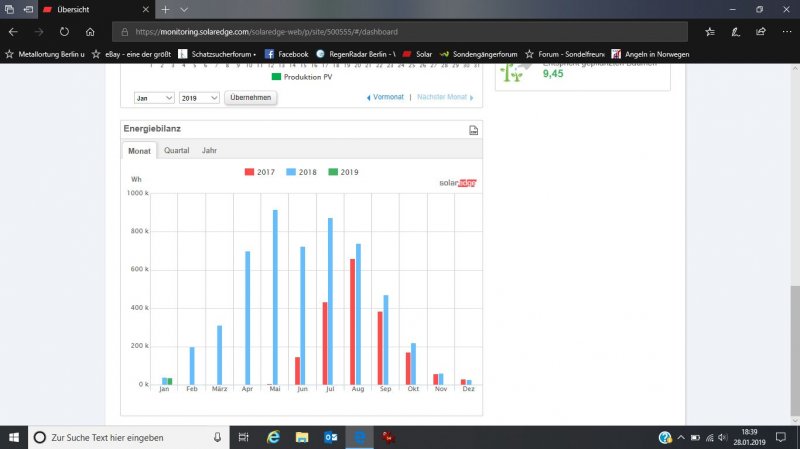
Task: Open the Windows Start menu
Action: (x=14, y=437)
